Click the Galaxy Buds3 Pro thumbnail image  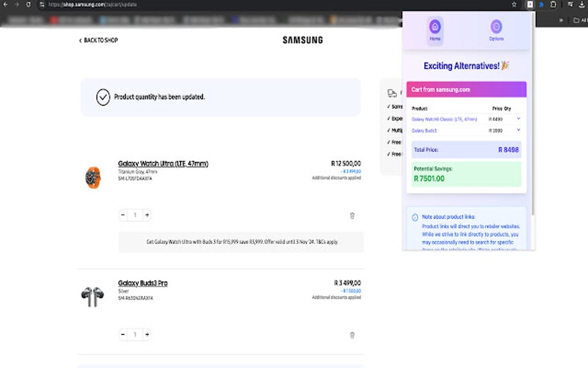pyautogui.click(x=92, y=296)
